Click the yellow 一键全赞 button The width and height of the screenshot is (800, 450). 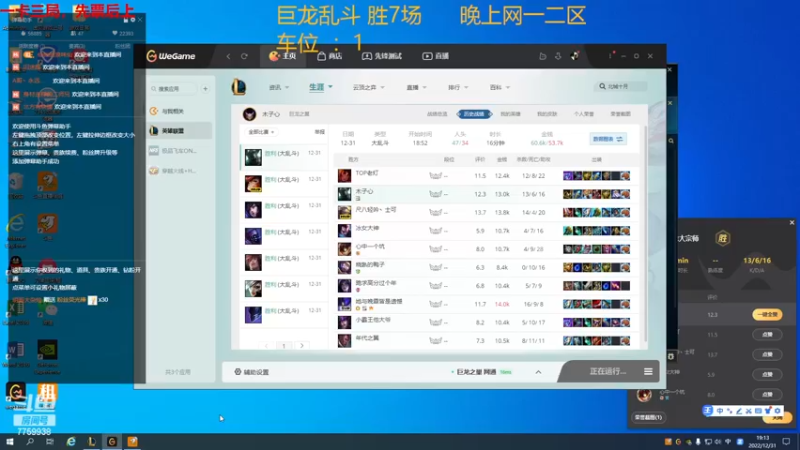[767, 314]
